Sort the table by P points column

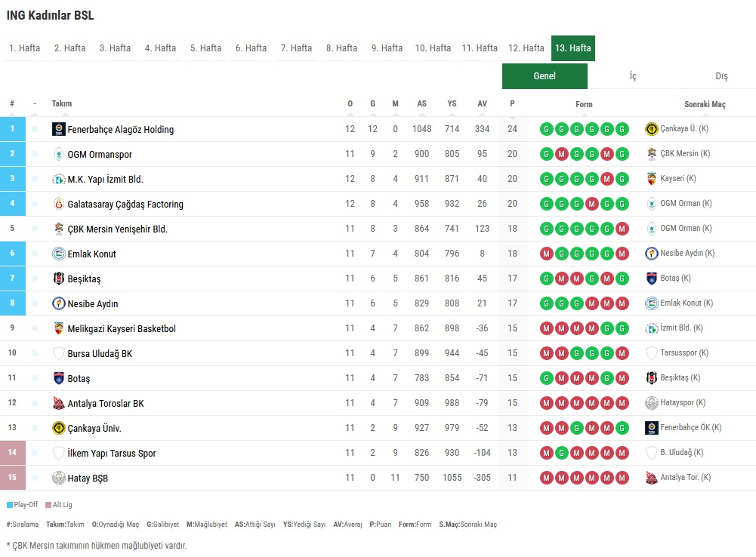[x=512, y=103]
